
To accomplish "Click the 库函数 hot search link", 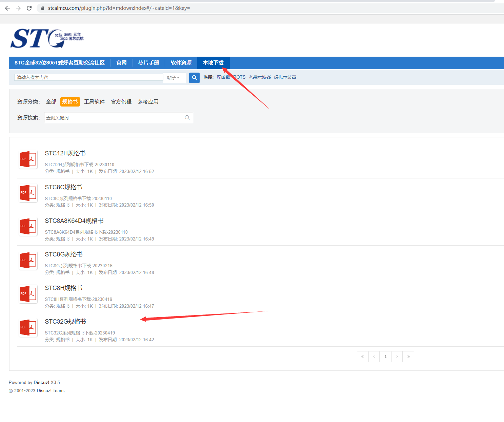I will click(223, 77).
